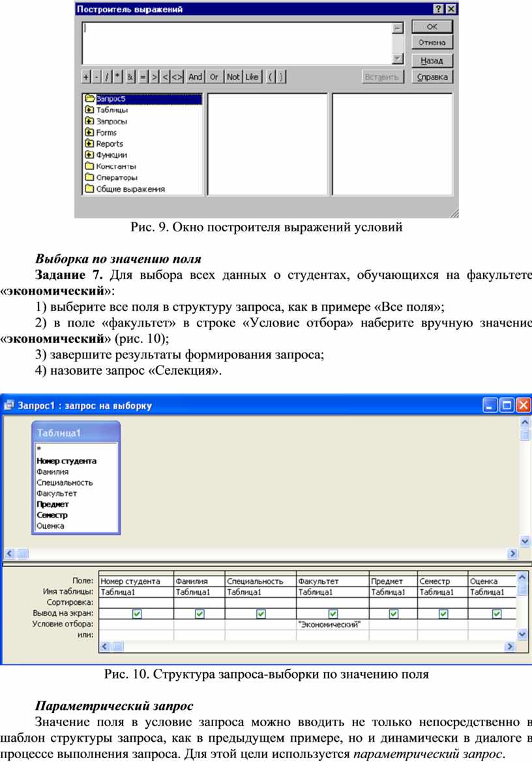Select Специальность in Таблица1 field list
The width and height of the screenshot is (532, 762).
(x=76, y=482)
